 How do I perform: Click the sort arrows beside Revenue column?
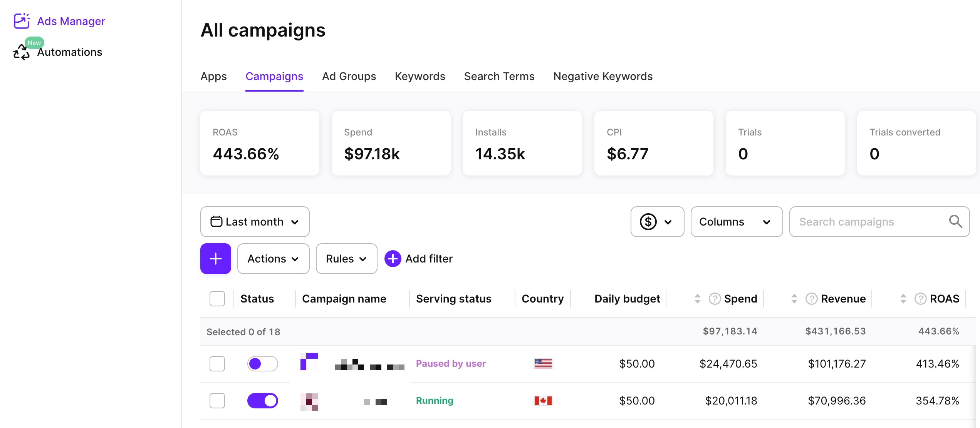[x=794, y=299]
